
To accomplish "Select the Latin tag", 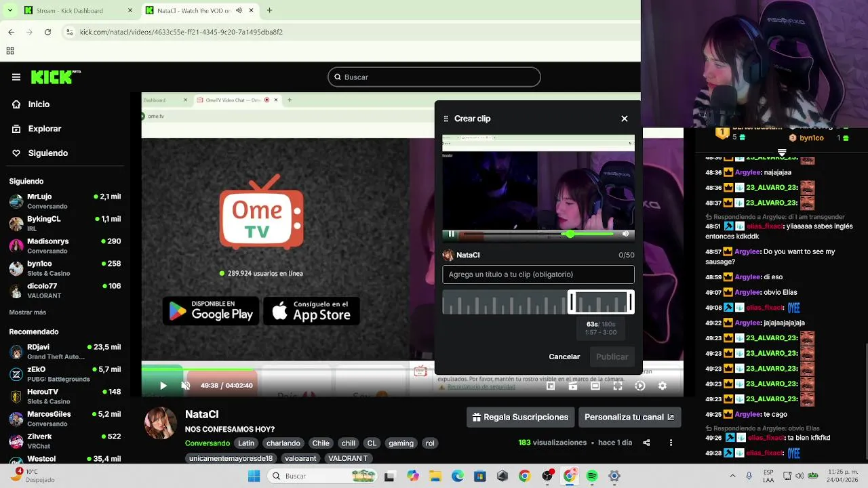I will pos(246,443).
